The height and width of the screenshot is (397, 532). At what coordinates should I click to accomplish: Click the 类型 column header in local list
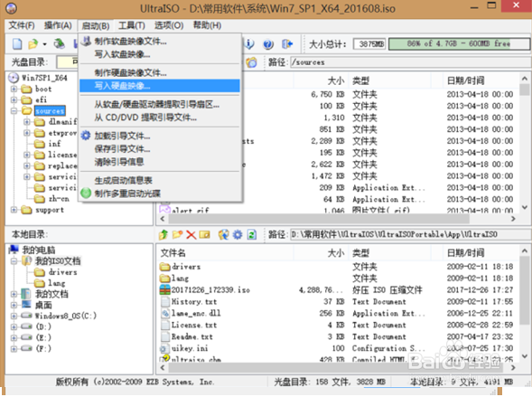click(x=360, y=253)
